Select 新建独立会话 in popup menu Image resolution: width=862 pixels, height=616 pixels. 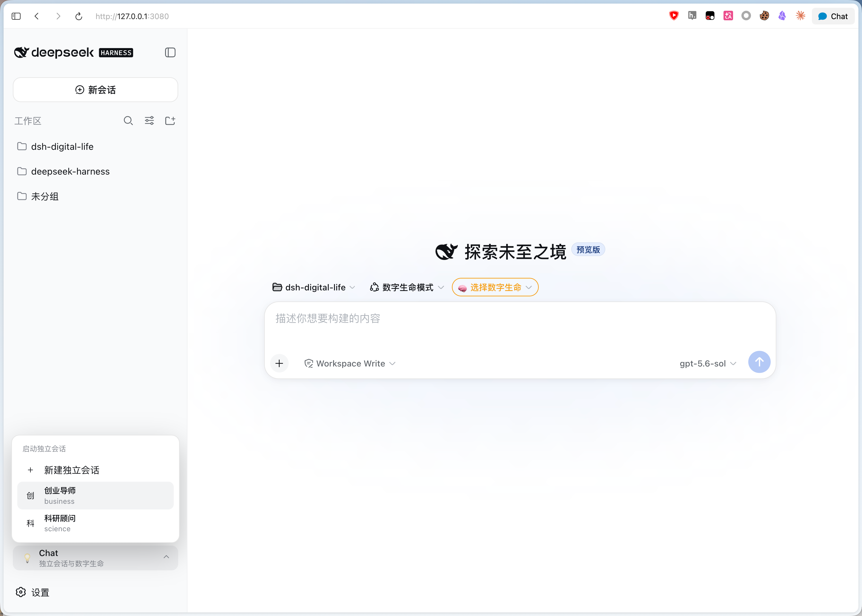(x=96, y=470)
